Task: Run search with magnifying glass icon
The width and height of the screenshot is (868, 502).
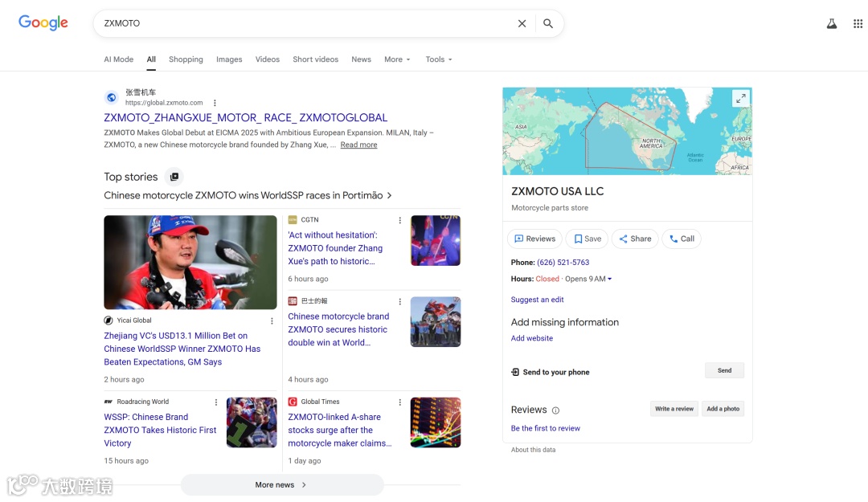Action: pyautogui.click(x=547, y=23)
